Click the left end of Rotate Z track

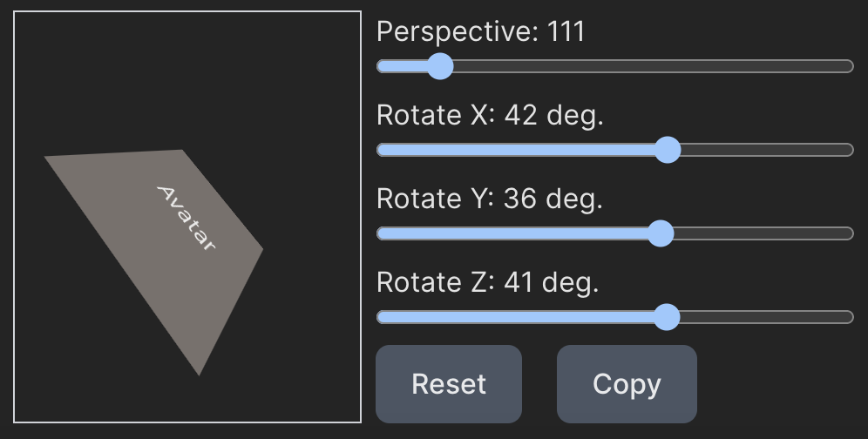381,317
